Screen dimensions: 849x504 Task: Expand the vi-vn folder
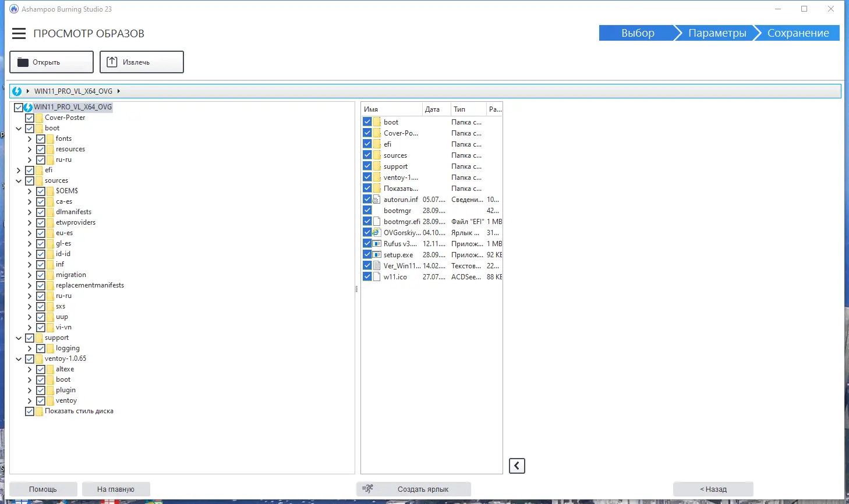tap(30, 328)
